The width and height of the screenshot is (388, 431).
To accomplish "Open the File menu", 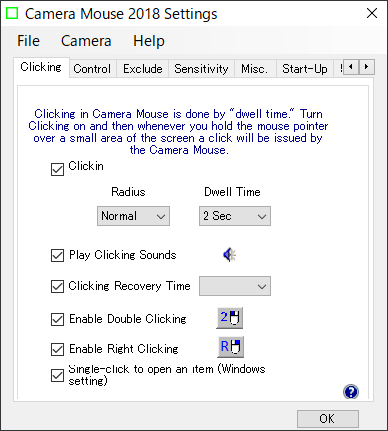I will (x=29, y=41).
